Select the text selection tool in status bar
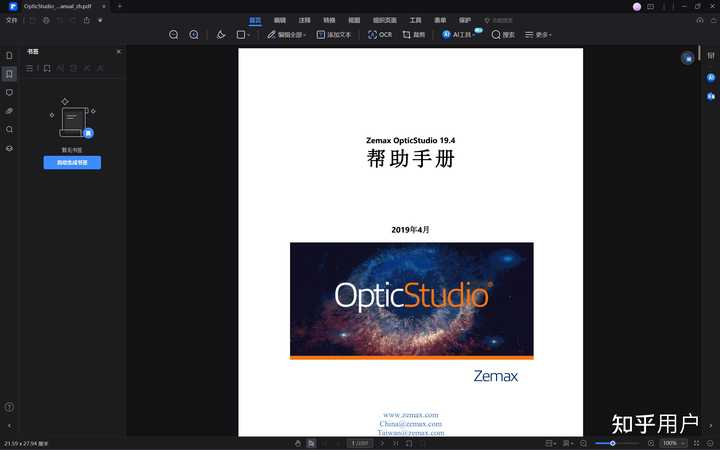 (311, 443)
